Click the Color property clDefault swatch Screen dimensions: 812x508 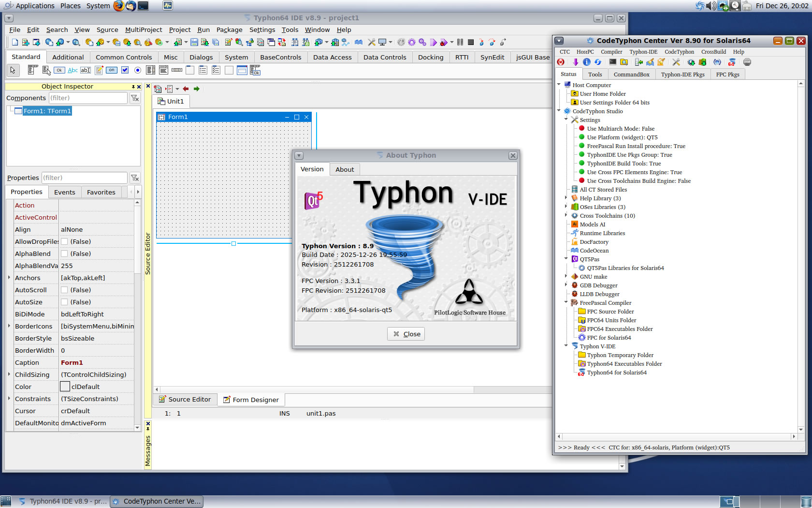65,387
